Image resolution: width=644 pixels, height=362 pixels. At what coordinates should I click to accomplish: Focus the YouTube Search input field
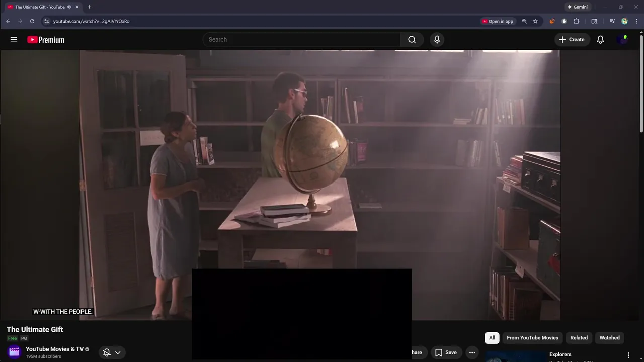(x=302, y=40)
